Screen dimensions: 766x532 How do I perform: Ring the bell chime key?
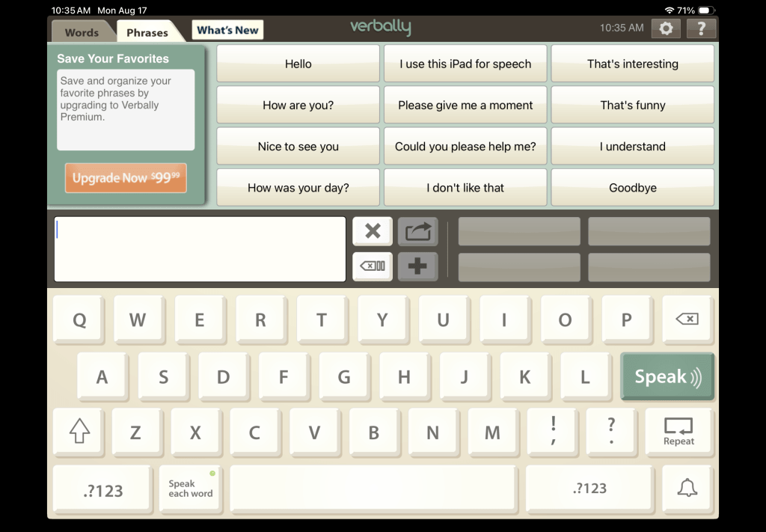pyautogui.click(x=687, y=488)
